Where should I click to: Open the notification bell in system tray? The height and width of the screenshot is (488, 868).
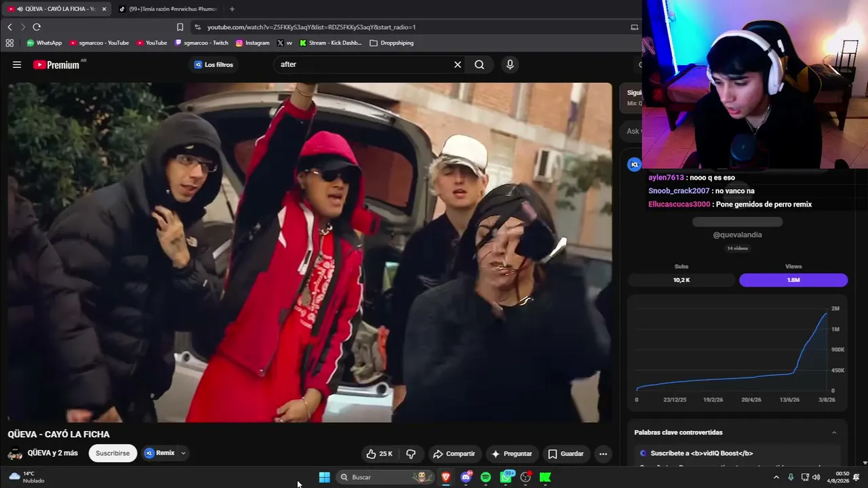click(856, 477)
